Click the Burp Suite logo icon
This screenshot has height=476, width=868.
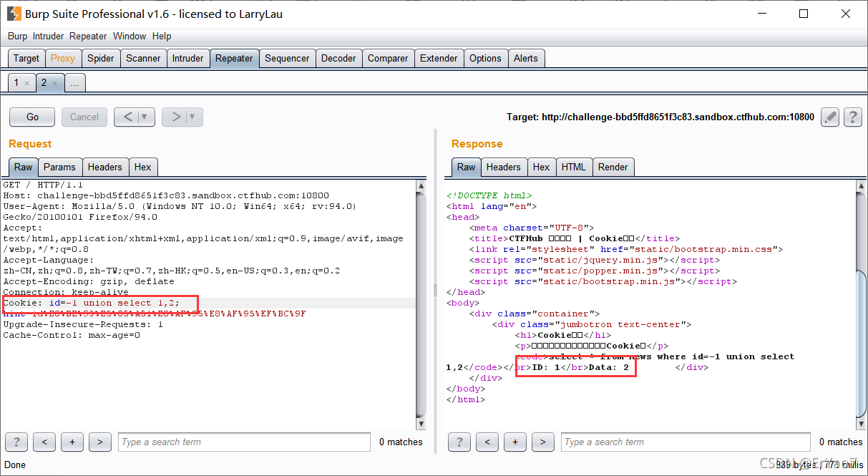click(14, 14)
